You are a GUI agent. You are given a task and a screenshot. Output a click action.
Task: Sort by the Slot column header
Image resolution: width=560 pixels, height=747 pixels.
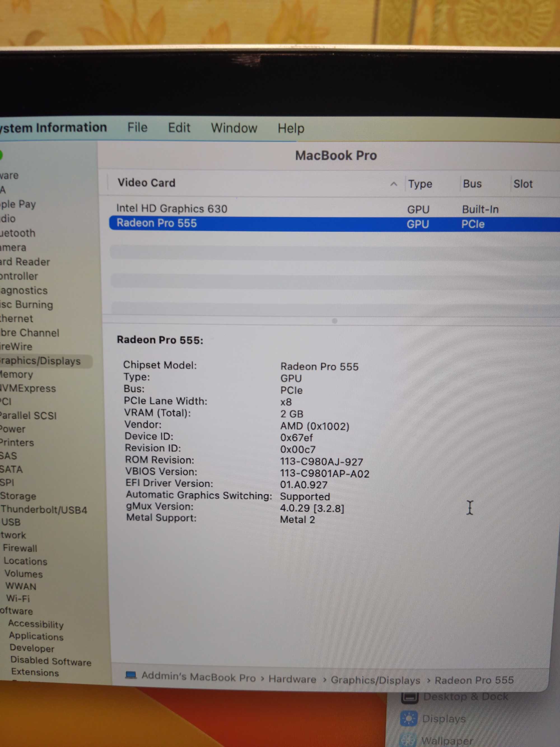click(x=522, y=184)
